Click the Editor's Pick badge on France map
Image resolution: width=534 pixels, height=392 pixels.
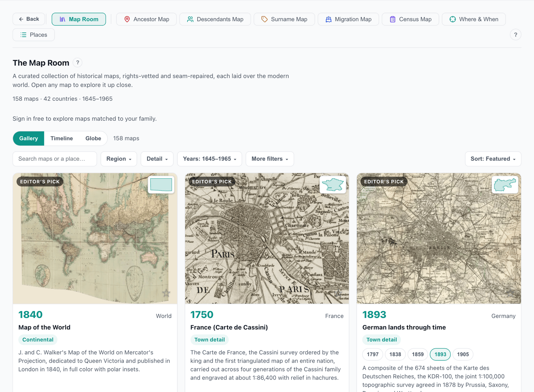[x=212, y=182]
